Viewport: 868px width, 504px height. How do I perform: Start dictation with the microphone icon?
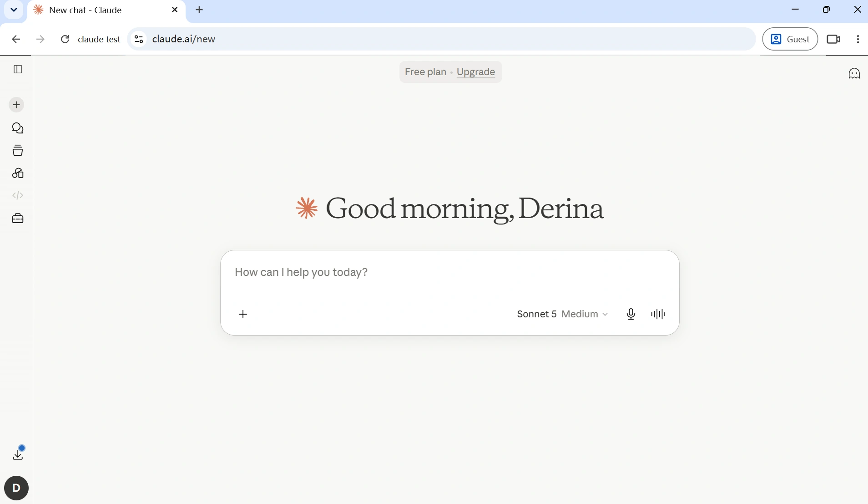(631, 314)
